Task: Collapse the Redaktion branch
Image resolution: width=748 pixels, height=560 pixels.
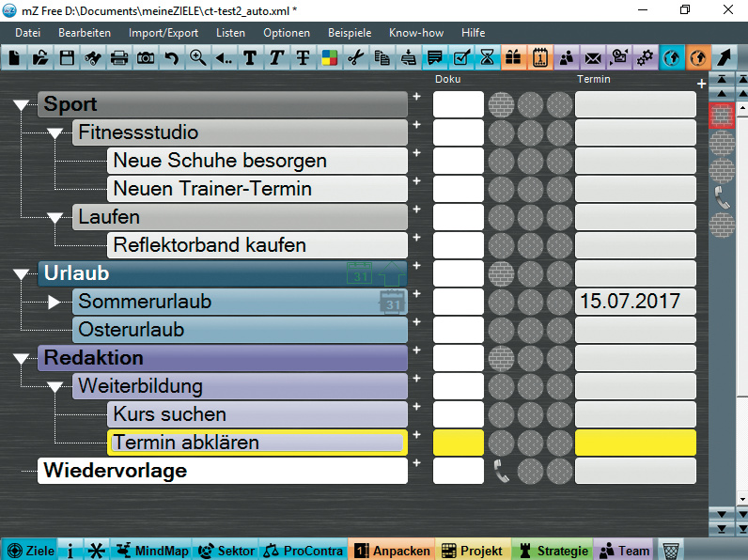Action: pos(21,358)
